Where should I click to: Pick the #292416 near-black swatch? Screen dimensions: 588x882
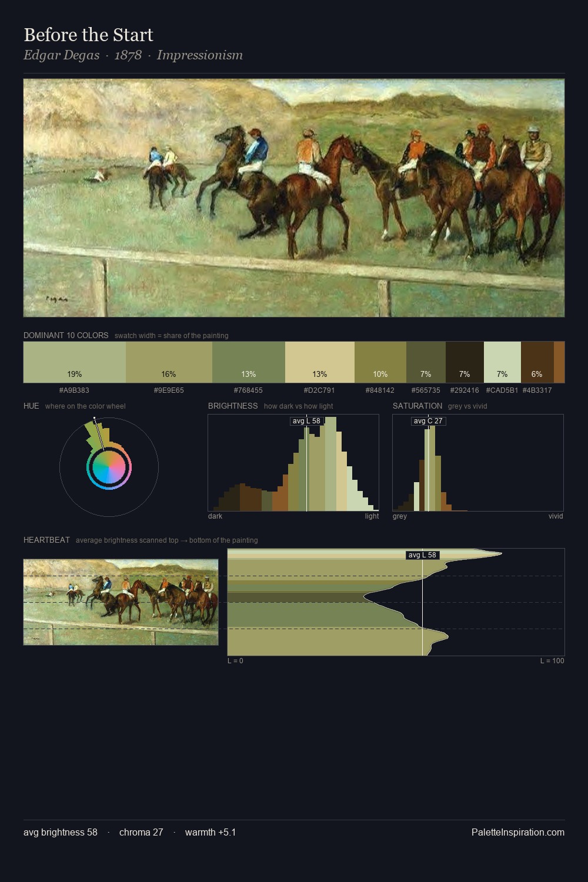point(465,362)
